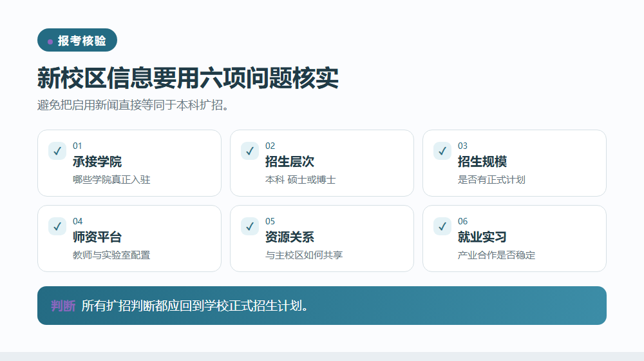Image resolution: width=644 pixels, height=361 pixels.
Task: Click the card title 招生规模
Action: point(482,162)
